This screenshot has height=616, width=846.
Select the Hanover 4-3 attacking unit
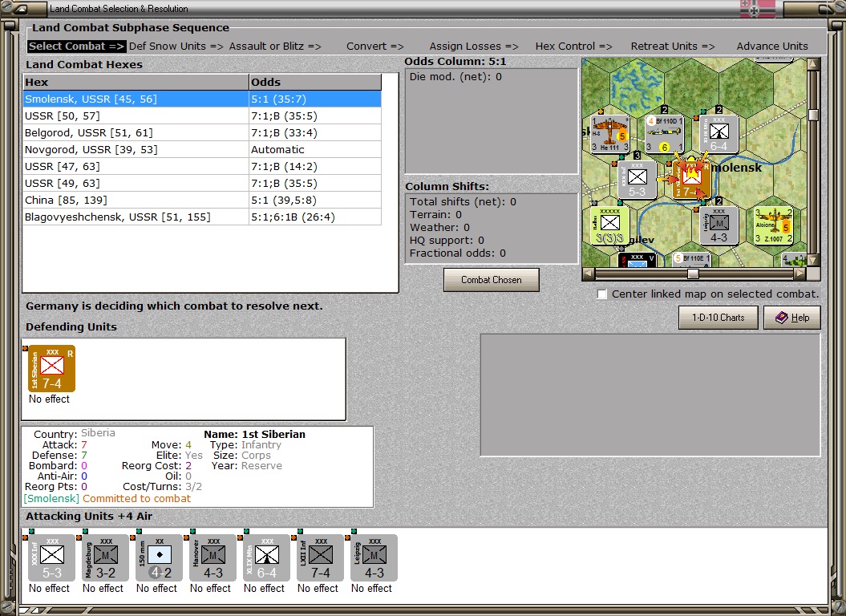213,557
